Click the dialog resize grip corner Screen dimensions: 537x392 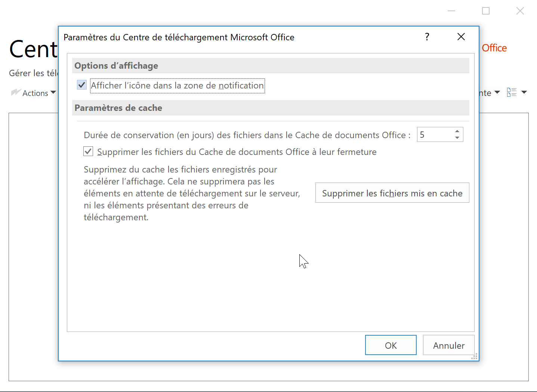coord(475,357)
